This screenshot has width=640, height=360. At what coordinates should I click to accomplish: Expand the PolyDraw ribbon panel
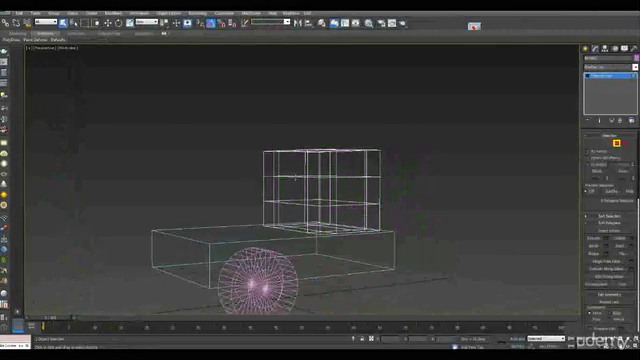coord(11,40)
